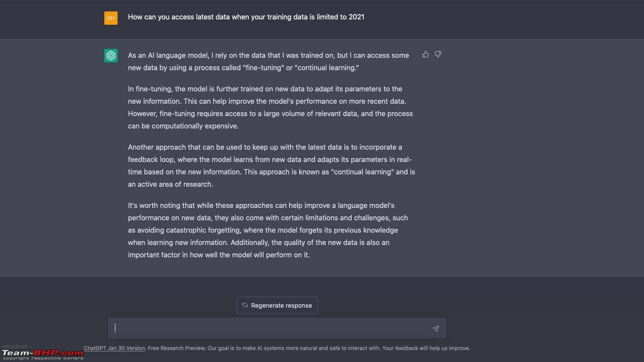Image resolution: width=644 pixels, height=362 pixels.
Task: Click the user question about 2021 training data
Action: pos(246,17)
